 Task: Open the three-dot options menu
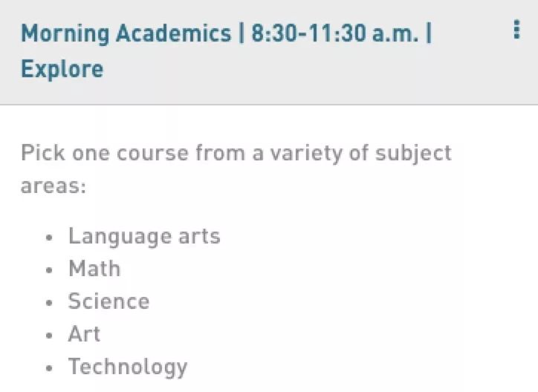click(x=516, y=30)
